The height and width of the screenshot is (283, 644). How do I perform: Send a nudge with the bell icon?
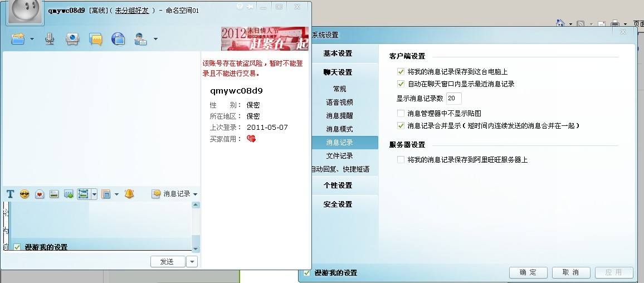click(129, 194)
